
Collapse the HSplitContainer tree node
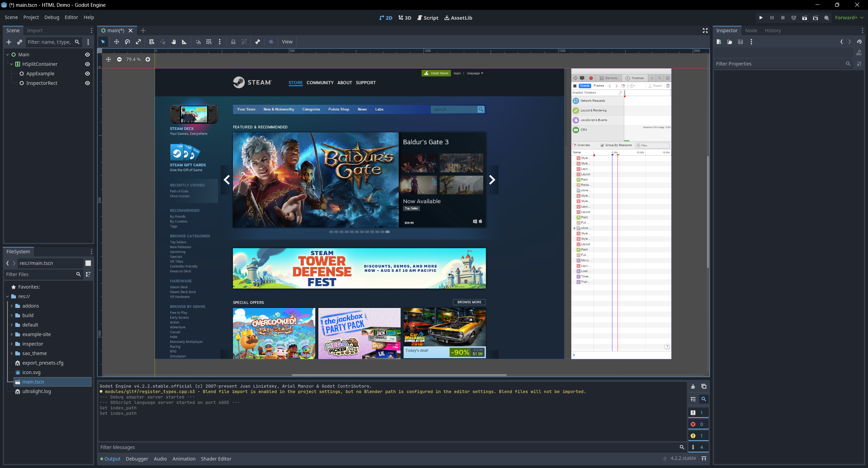click(x=12, y=64)
